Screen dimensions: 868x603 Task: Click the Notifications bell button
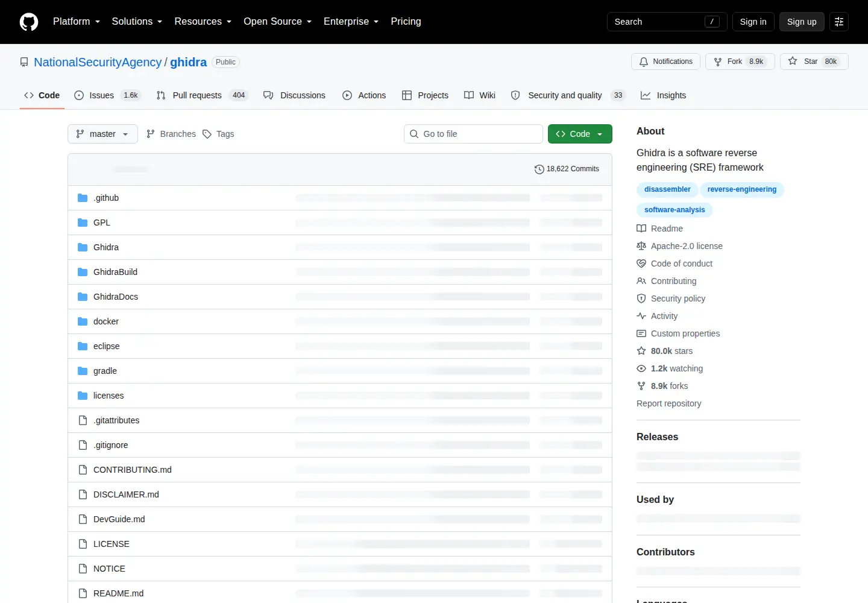(666, 62)
